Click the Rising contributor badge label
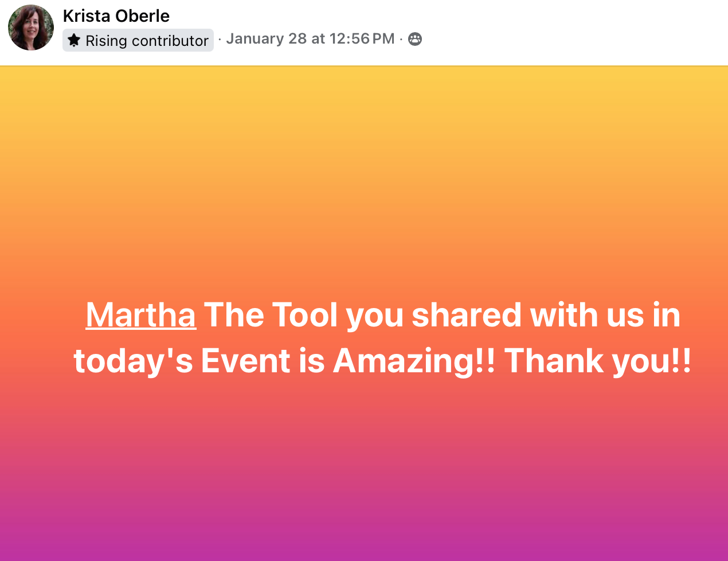The image size is (728, 561). (138, 40)
